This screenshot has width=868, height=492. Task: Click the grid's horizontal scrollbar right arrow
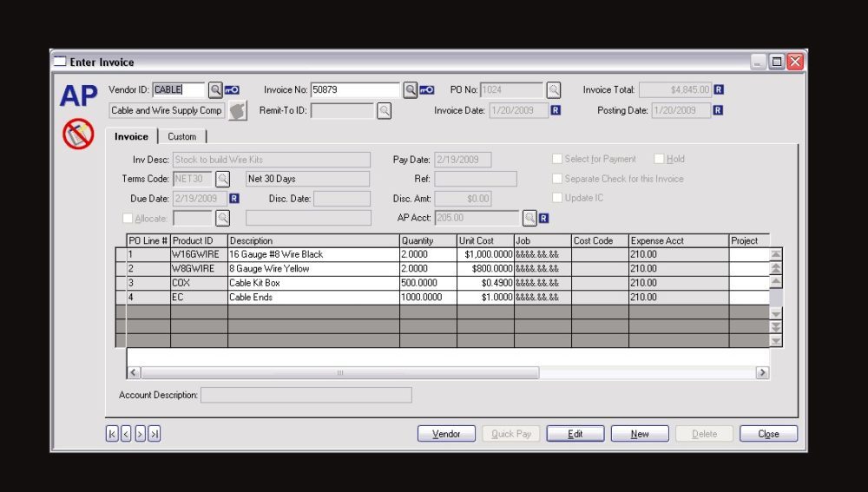tap(762, 372)
